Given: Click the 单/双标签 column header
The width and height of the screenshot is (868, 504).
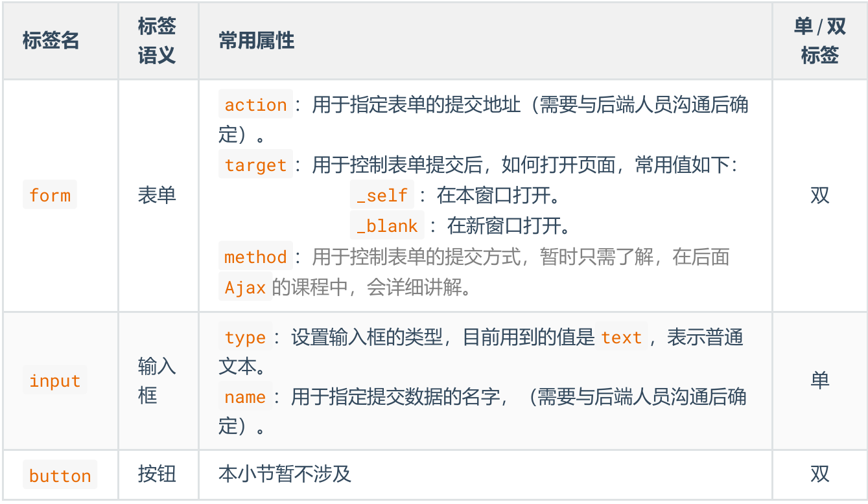Looking at the screenshot, I should point(819,41).
